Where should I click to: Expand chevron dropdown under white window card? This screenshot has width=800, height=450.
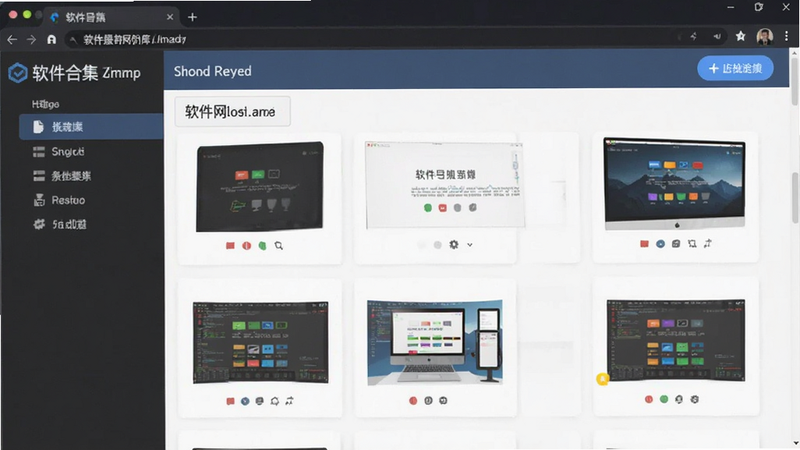(x=469, y=245)
